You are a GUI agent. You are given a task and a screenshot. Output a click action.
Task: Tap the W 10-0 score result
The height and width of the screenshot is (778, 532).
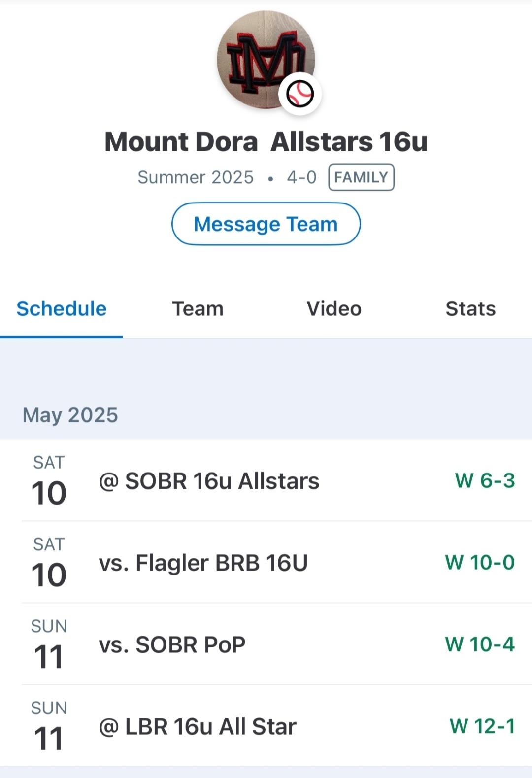[x=480, y=562]
